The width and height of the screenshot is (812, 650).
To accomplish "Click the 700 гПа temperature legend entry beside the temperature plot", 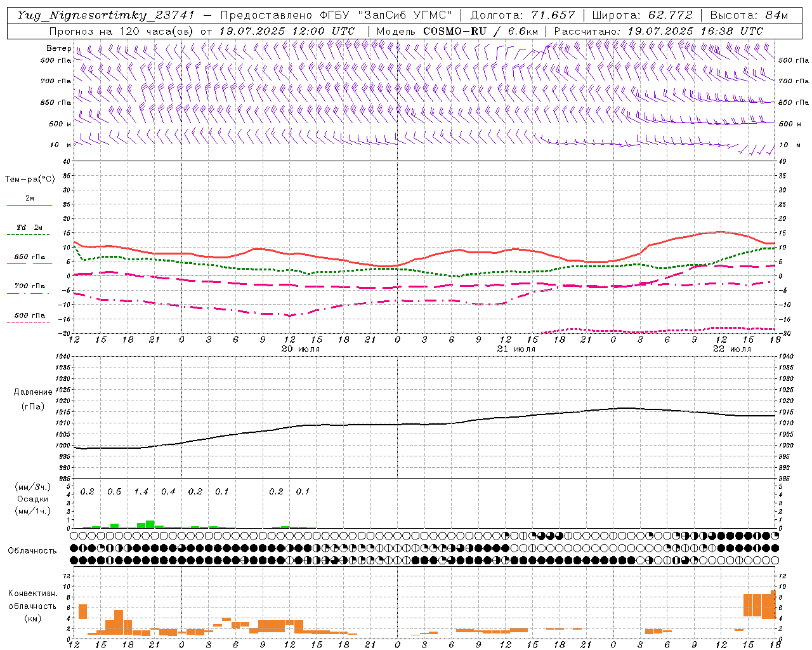I will pyautogui.click(x=29, y=286).
